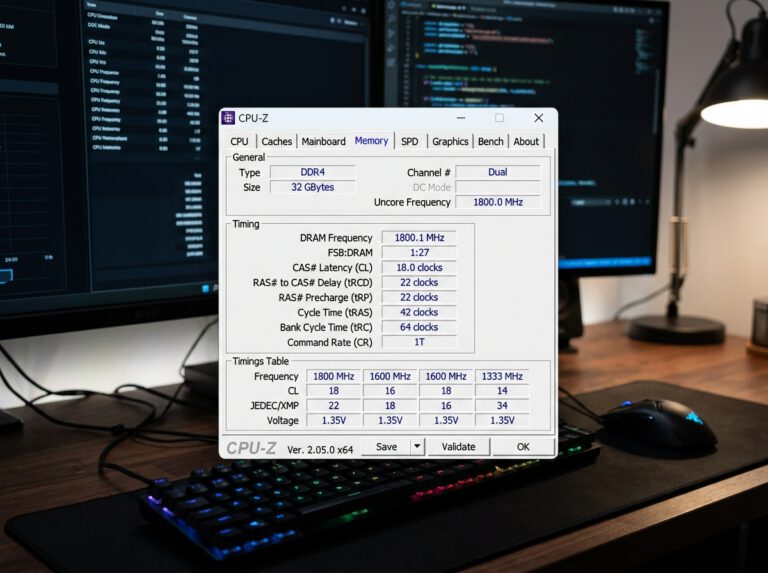
Task: Switch to the SPD tab
Action: 409,142
